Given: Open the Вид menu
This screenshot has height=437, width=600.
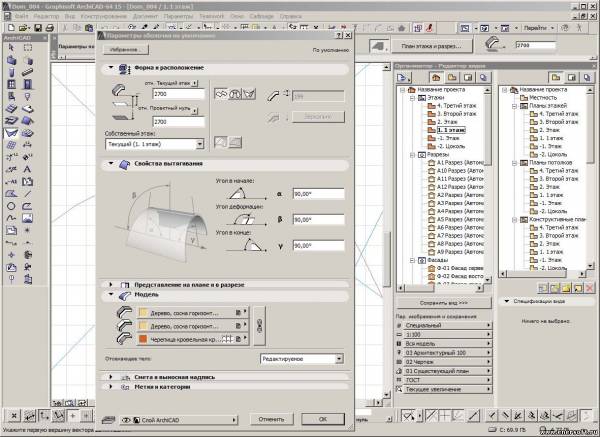Looking at the screenshot, I should point(70,16).
